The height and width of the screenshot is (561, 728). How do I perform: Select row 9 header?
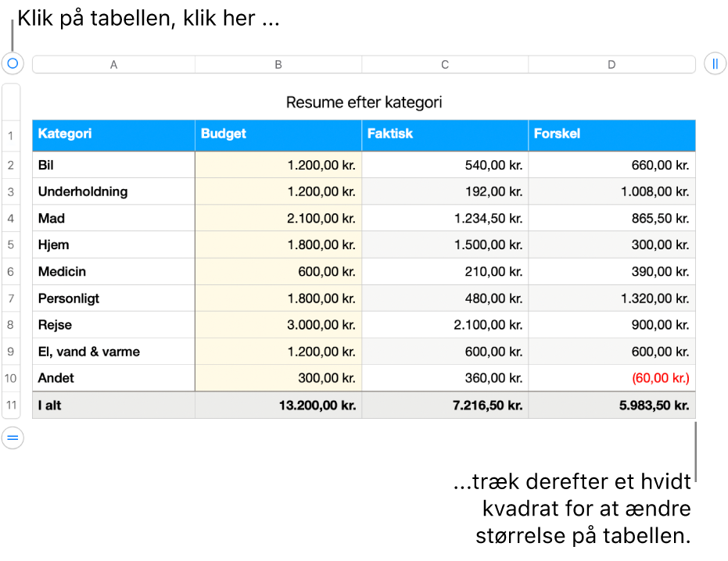(11, 352)
